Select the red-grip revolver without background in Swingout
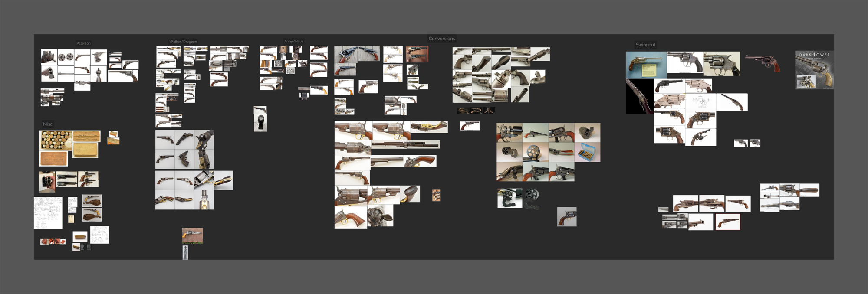 coord(763,63)
